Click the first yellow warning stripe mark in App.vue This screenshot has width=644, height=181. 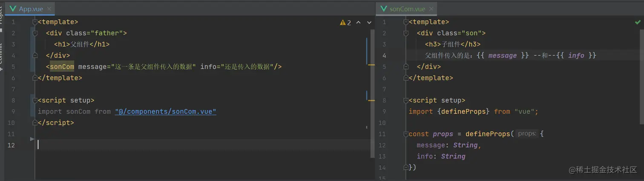(x=371, y=65)
